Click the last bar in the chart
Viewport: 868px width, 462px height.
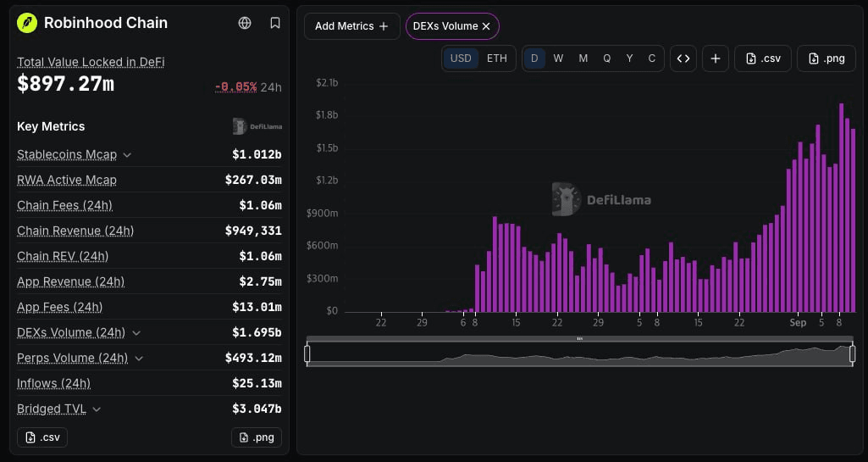coord(853,220)
